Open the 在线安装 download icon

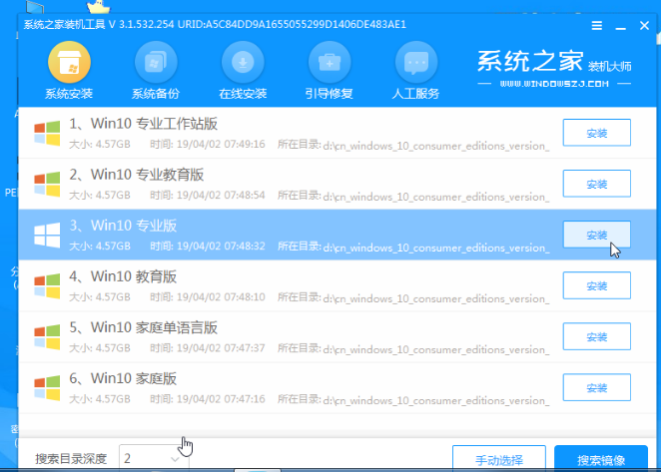243,62
